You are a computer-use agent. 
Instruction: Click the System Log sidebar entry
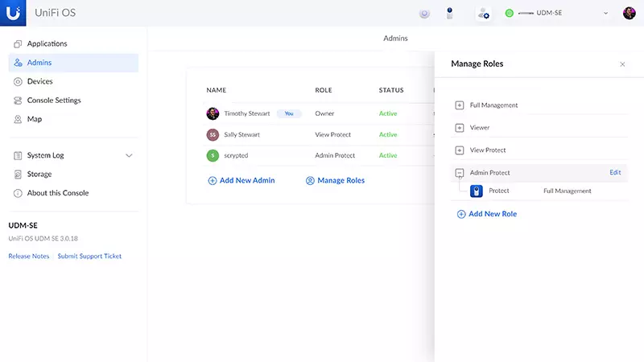coord(73,155)
